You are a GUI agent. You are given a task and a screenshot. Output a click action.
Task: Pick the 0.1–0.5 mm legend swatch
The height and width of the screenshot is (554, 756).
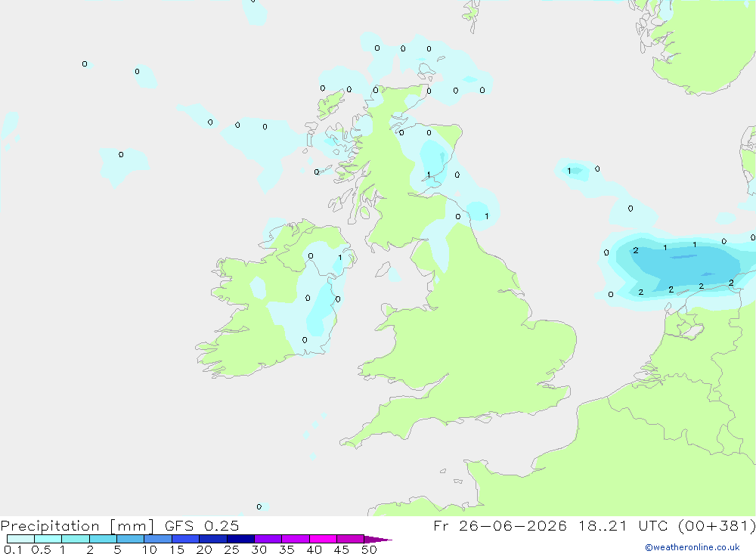20,539
